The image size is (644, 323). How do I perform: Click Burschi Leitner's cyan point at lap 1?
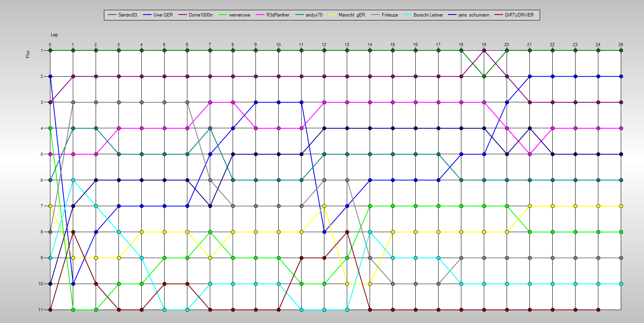[x=73, y=180]
